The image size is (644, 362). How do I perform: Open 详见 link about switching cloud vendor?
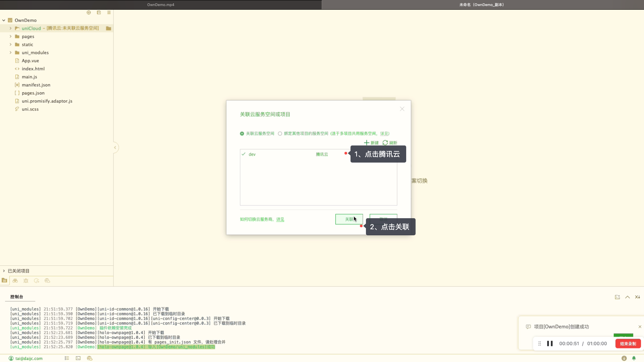(280, 220)
